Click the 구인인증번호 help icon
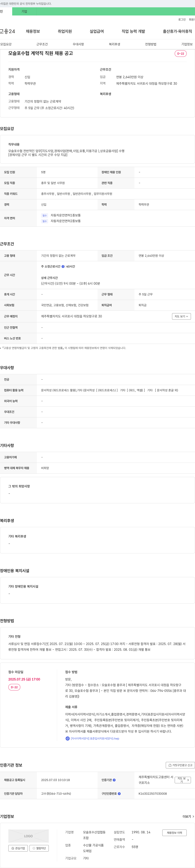This screenshot has height=868, width=195. point(119,793)
